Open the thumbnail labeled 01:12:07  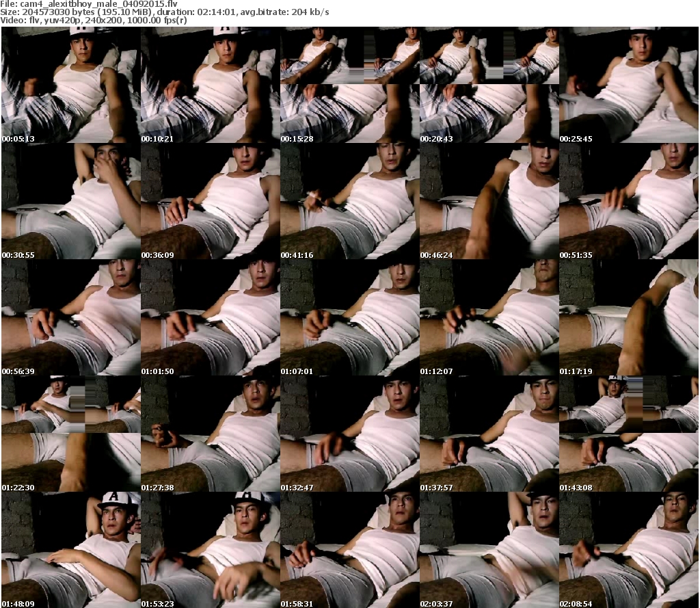coord(489,317)
